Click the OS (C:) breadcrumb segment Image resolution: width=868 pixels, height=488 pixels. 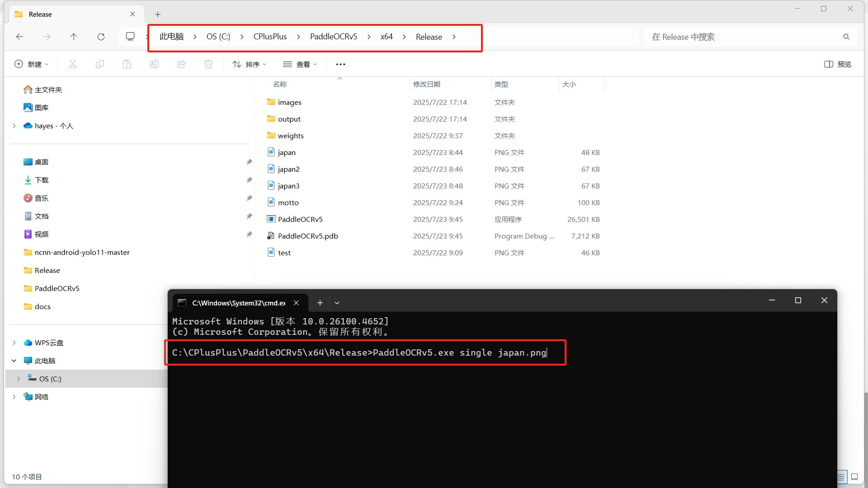pyautogui.click(x=218, y=37)
